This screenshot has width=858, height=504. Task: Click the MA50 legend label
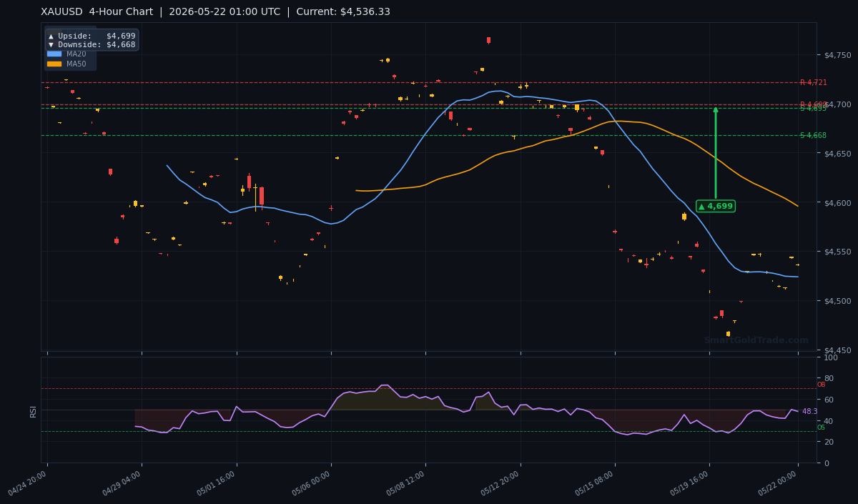77,64
